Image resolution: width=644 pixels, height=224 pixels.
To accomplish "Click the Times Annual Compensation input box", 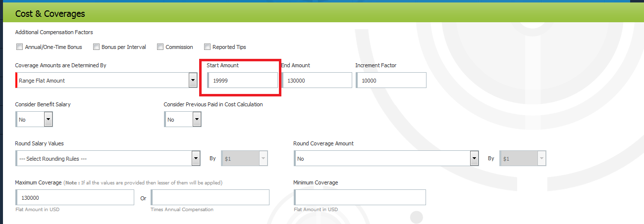I will (x=210, y=197).
